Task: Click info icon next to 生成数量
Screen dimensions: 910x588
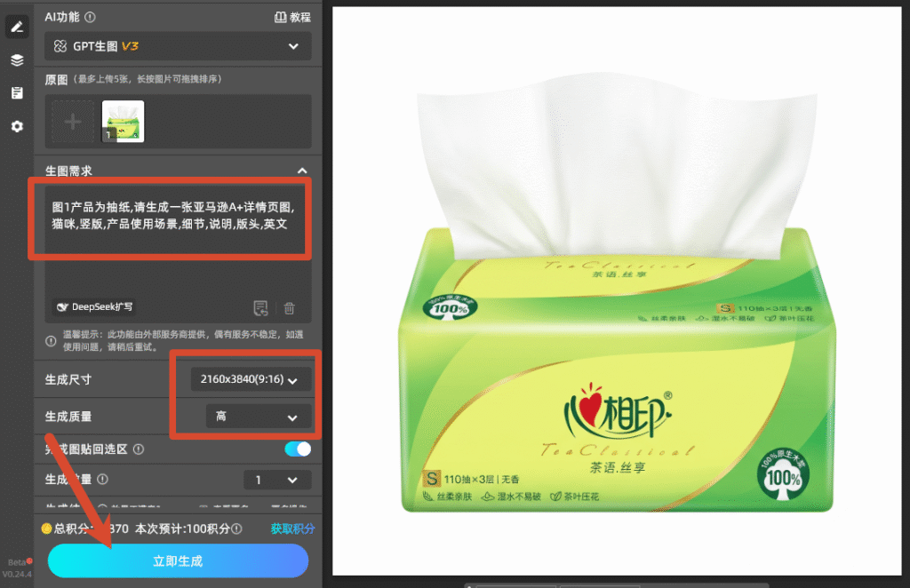Action: 103,479
